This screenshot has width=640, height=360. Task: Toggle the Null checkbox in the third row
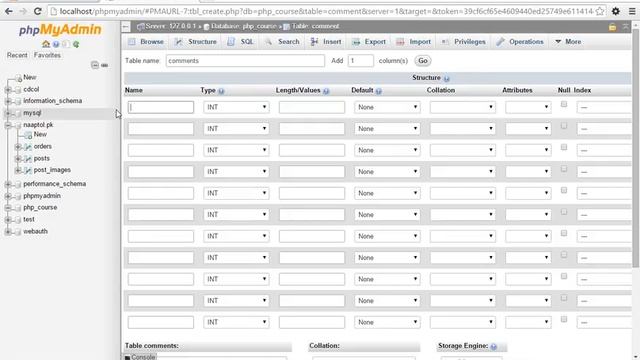564,147
